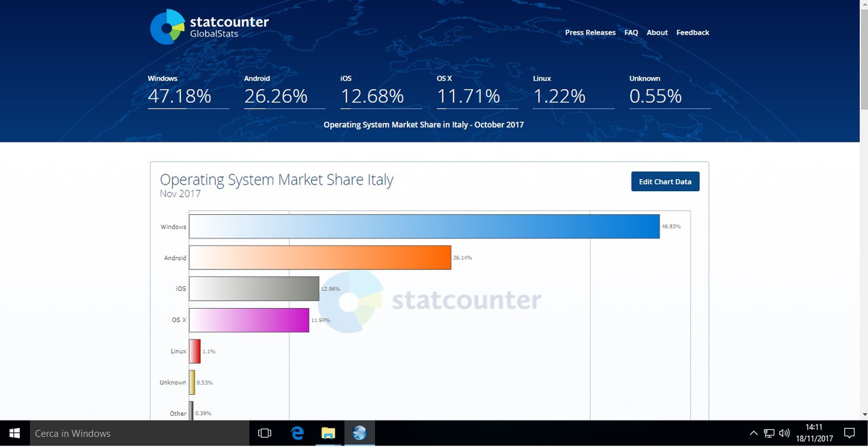The image size is (868, 447).
Task: Click the page scrollbar up arrow
Action: 863,5
